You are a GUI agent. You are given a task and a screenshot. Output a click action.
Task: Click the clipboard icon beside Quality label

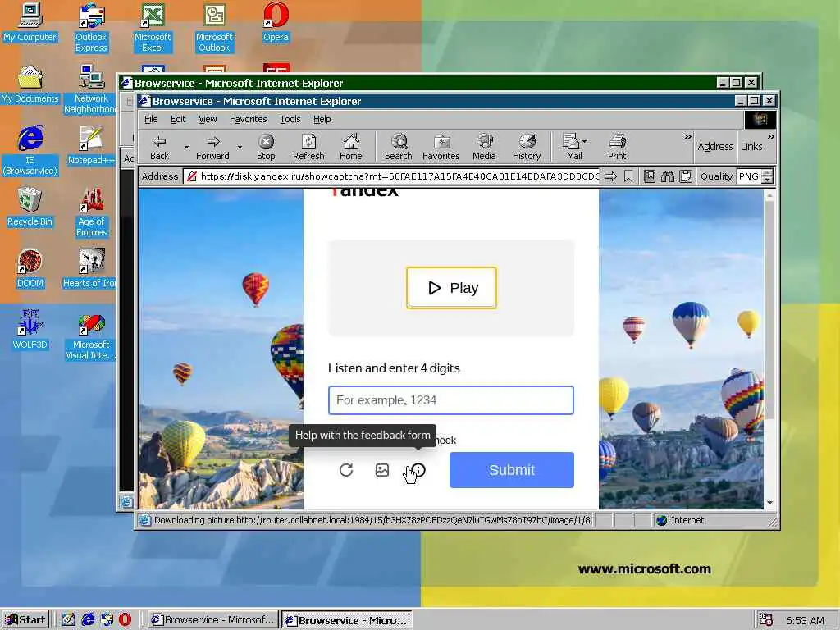tap(686, 176)
